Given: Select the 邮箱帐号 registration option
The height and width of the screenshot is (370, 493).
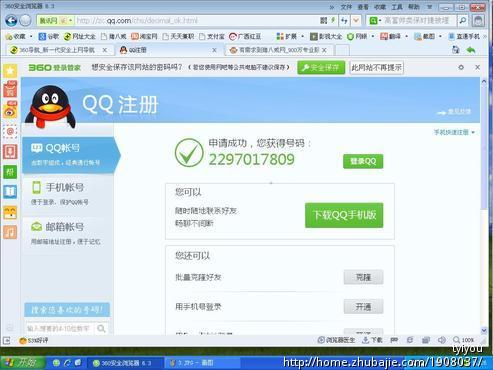Looking at the screenshot, I should [x=68, y=233].
